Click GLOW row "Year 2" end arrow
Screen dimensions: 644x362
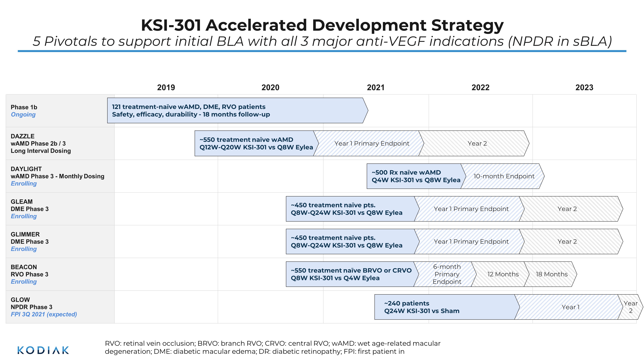tap(630, 307)
